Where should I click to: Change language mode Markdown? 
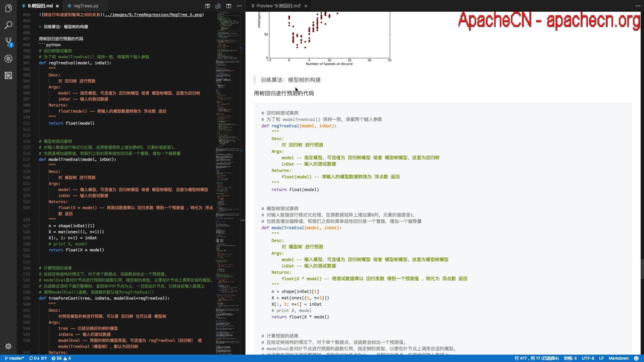(619, 358)
